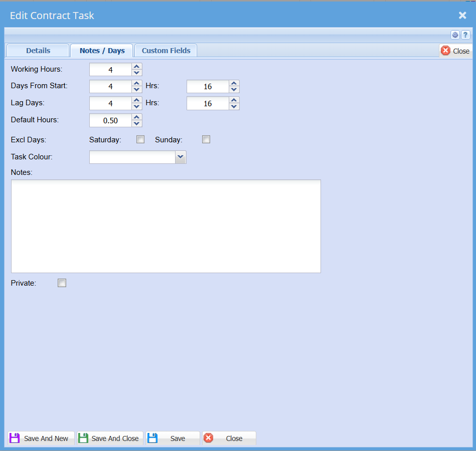The width and height of the screenshot is (476, 451).
Task: Decrease Days From Start Hrs value
Action: [234, 90]
